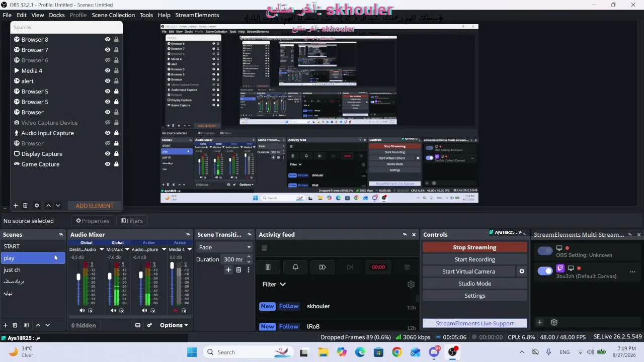644x362 pixels.
Task: Click the Activity feed bell icon
Action: pyautogui.click(x=295, y=267)
